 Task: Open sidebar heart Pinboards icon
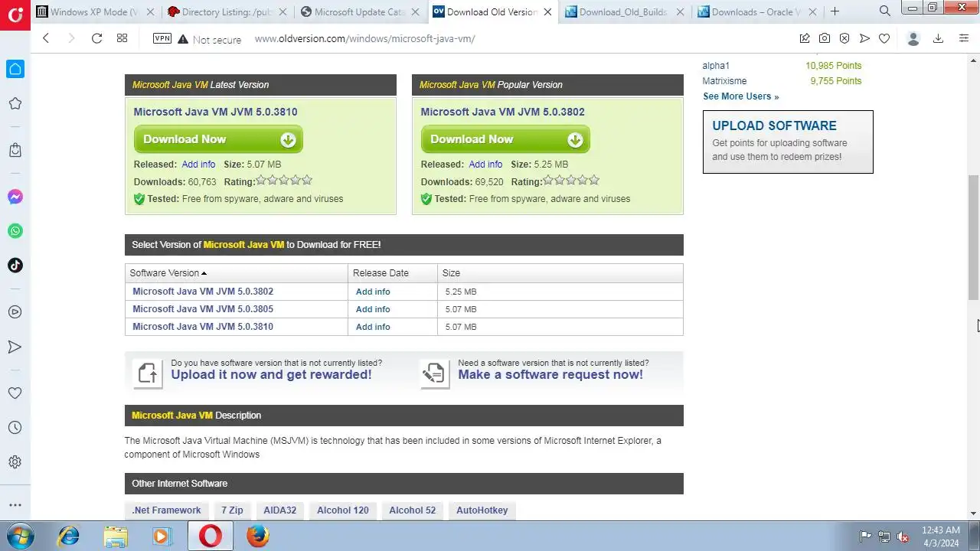(x=15, y=393)
